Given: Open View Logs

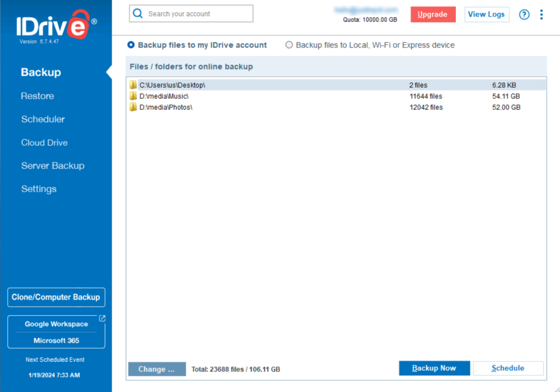Looking at the screenshot, I should click(x=486, y=14).
